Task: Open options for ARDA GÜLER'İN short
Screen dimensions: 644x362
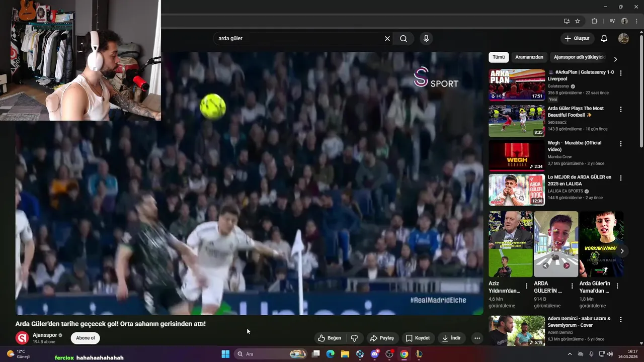Action: point(572,286)
